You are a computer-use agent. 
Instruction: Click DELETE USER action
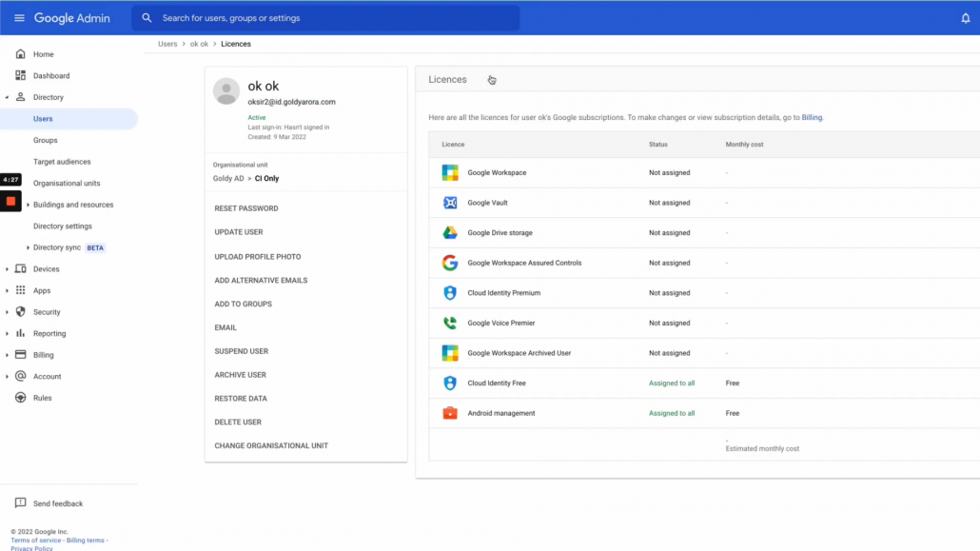point(238,423)
